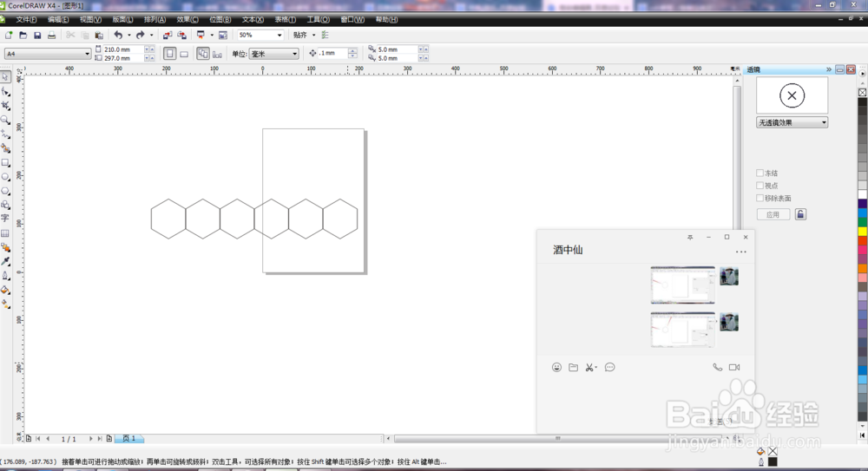Screen dimensions: 868x471
Task: Select the Shape edit tool
Action: point(5,91)
